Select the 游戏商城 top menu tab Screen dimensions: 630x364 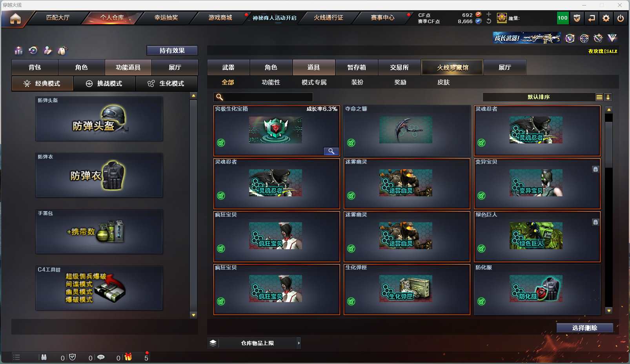point(220,18)
